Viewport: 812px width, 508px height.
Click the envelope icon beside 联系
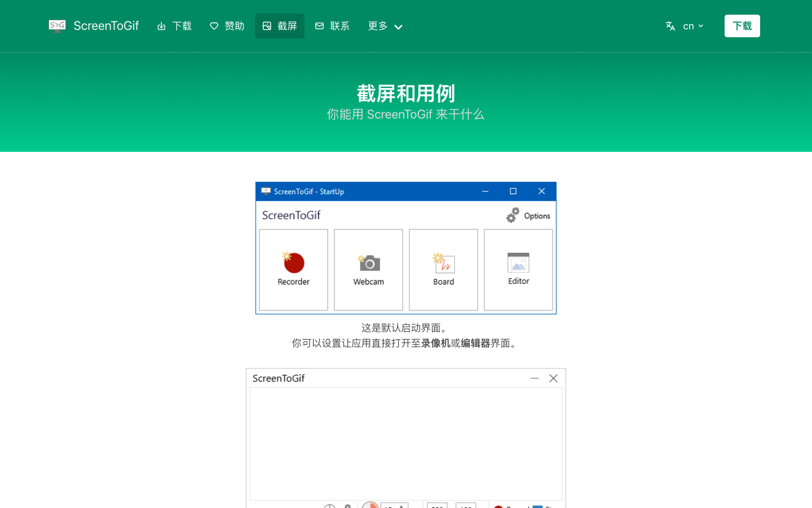coord(319,25)
